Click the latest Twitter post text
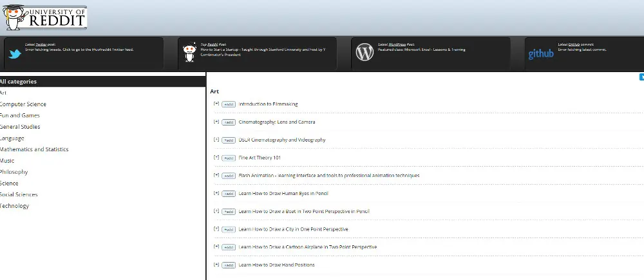644x280 pixels. coord(79,50)
